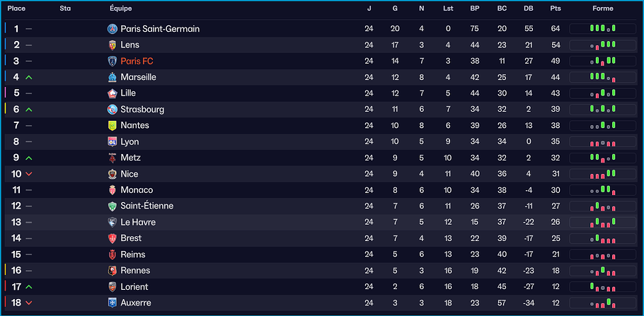Click the Auxerre club crest icon

(112, 303)
